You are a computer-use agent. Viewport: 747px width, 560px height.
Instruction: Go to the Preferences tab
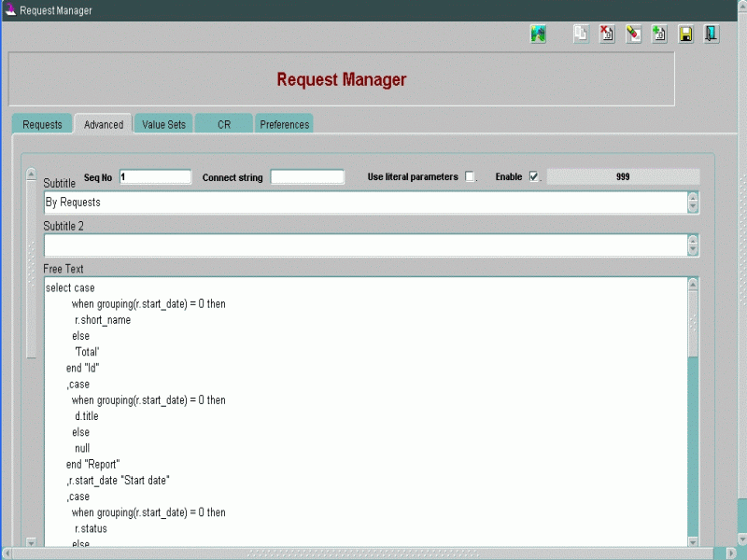click(284, 125)
